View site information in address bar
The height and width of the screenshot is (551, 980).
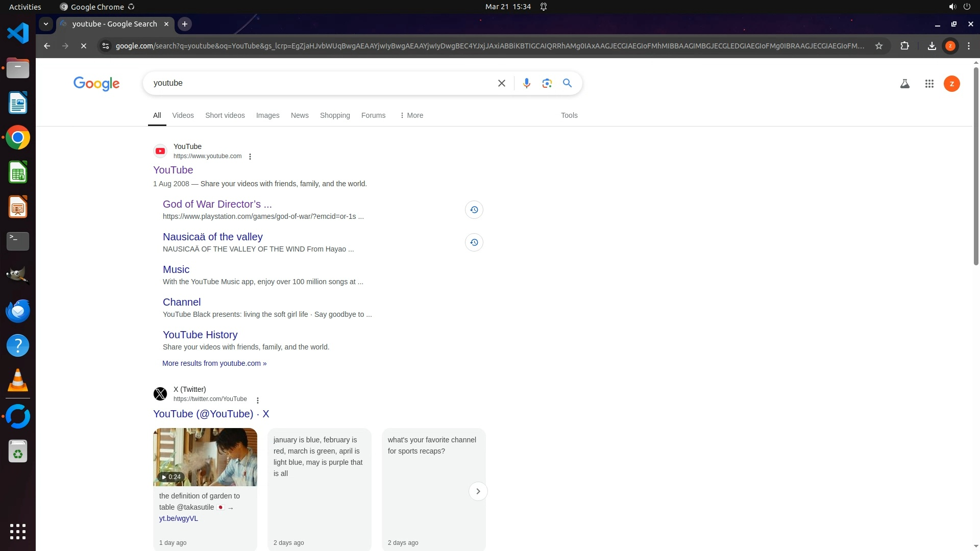pyautogui.click(x=105, y=46)
